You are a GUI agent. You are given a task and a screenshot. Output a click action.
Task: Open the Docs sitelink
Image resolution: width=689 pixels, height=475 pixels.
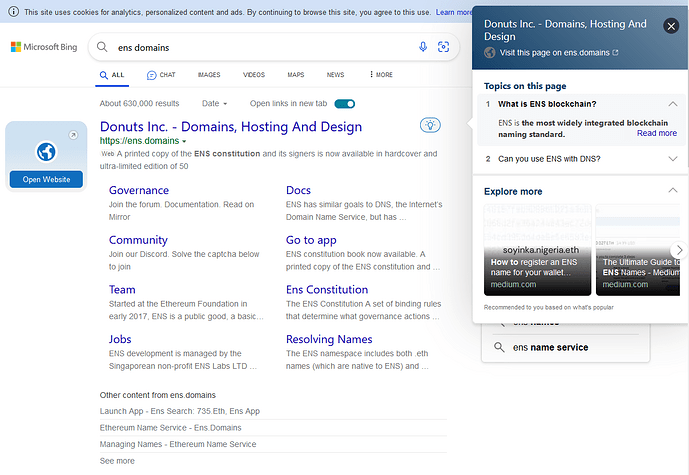pyautogui.click(x=298, y=190)
